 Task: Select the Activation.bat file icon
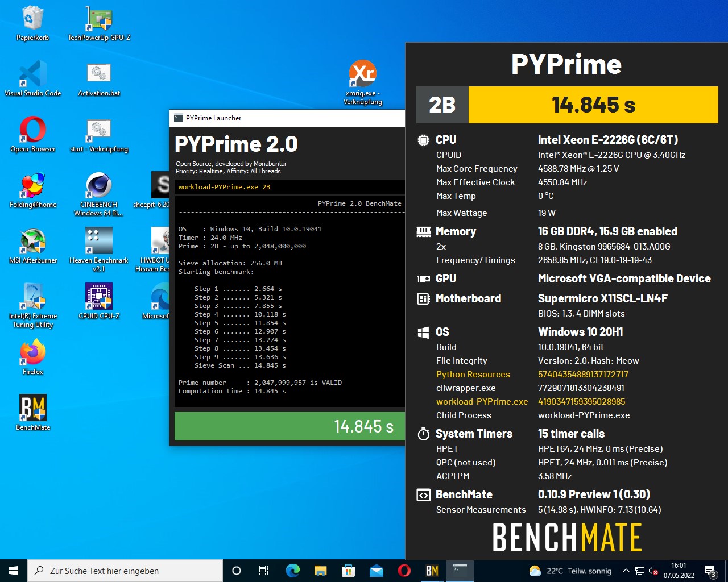(99, 78)
